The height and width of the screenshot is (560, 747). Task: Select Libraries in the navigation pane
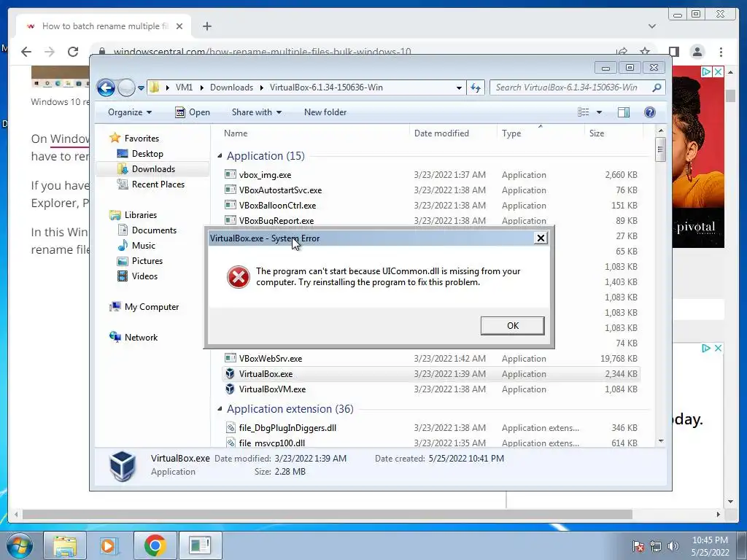(141, 215)
